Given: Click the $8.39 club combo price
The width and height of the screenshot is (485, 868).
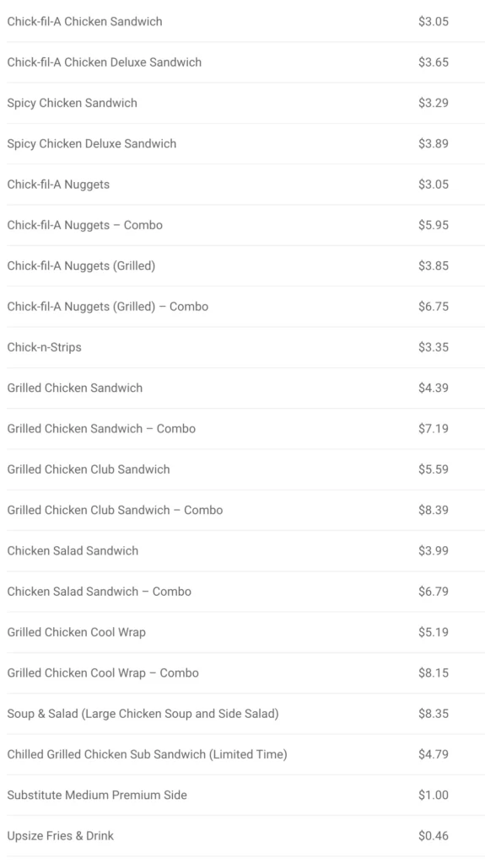Looking at the screenshot, I should pyautogui.click(x=434, y=510).
